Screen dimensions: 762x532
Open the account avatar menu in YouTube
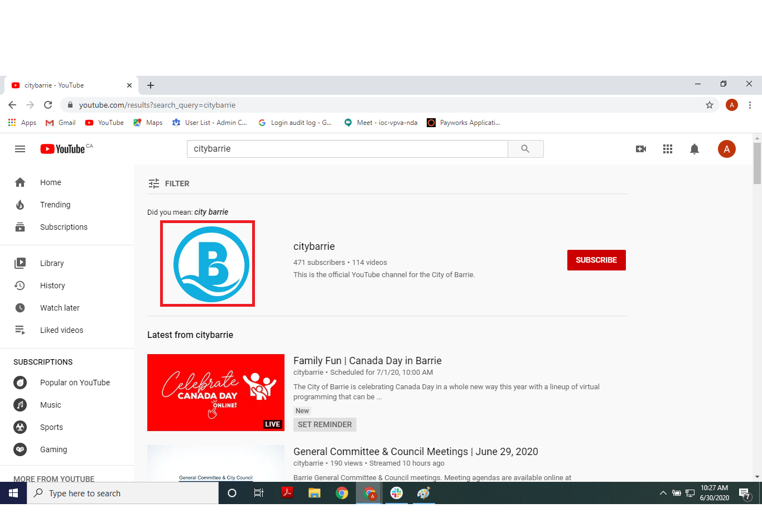pos(727,149)
